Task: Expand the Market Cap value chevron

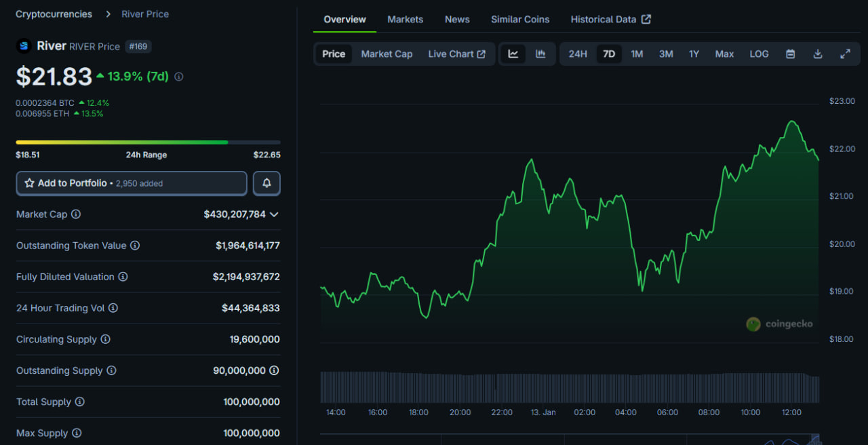Action: pyautogui.click(x=274, y=214)
